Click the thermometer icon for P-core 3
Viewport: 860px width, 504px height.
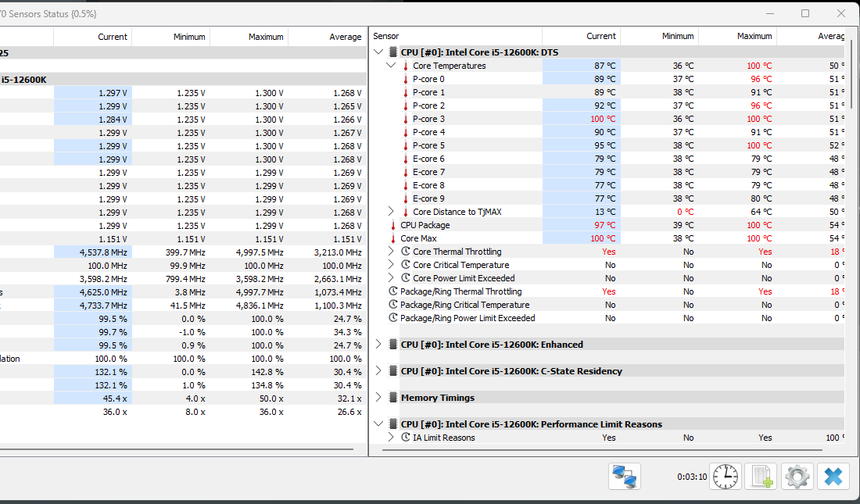click(406, 119)
